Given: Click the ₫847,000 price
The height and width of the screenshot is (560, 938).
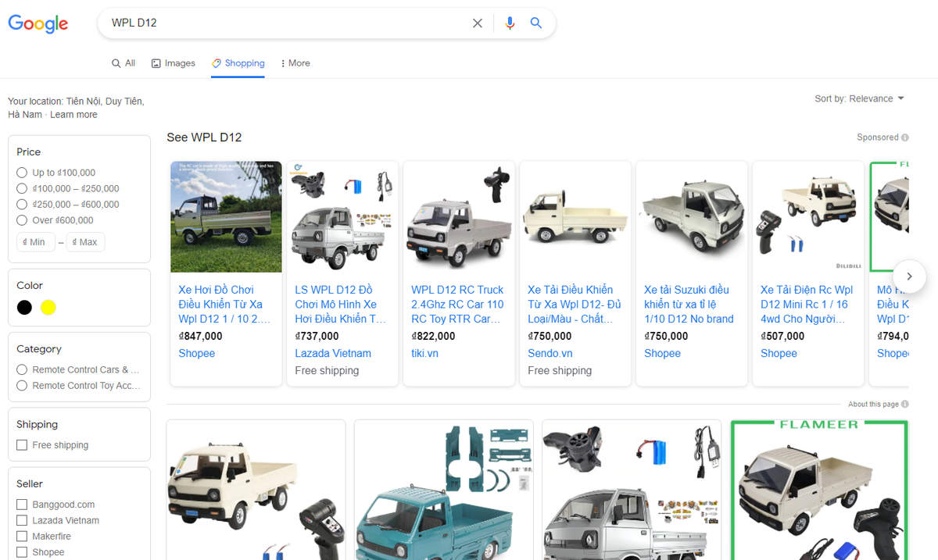Looking at the screenshot, I should [200, 337].
